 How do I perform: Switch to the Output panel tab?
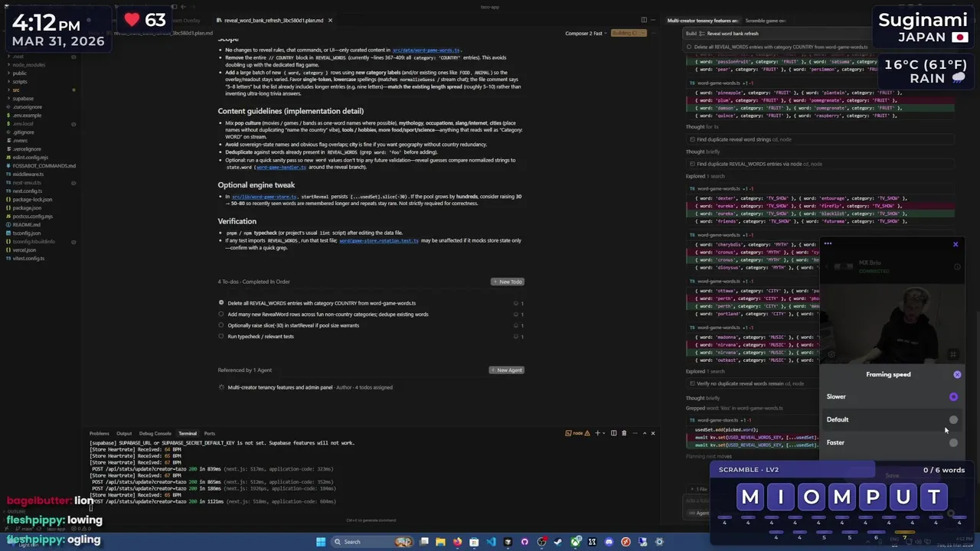pos(124,433)
